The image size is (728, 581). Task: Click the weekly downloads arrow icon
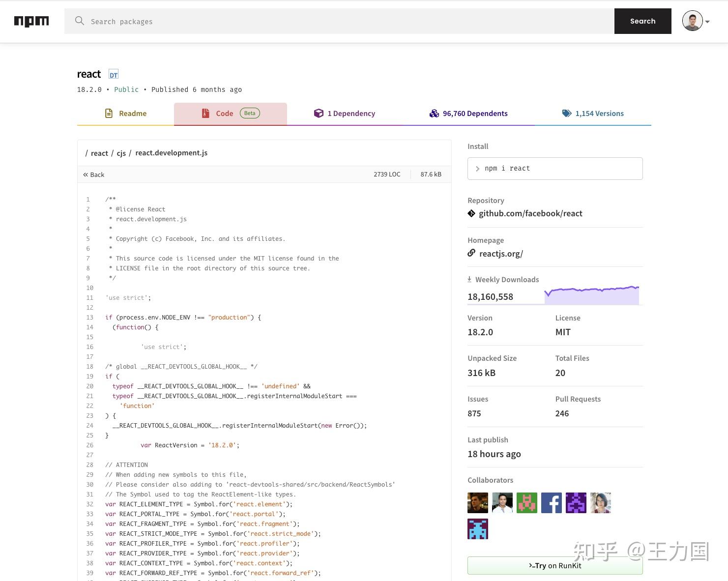click(x=469, y=279)
